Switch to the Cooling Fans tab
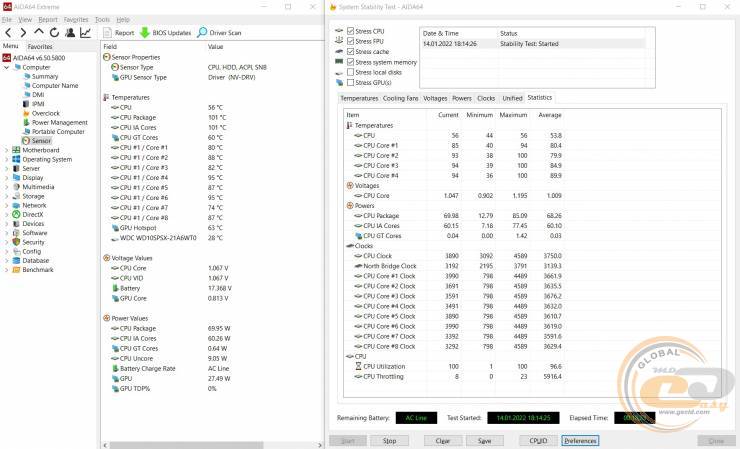The image size is (740, 449). pyautogui.click(x=400, y=98)
